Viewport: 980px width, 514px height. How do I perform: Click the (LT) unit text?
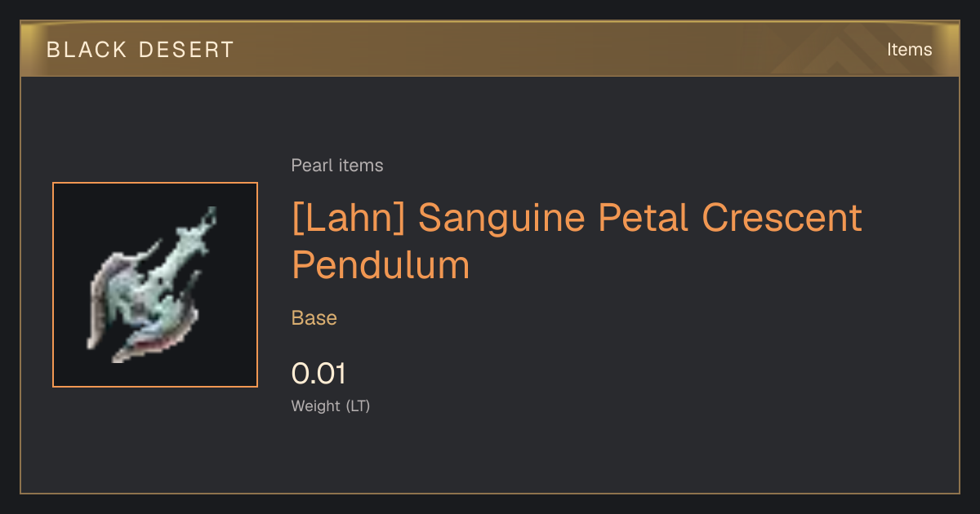point(359,405)
